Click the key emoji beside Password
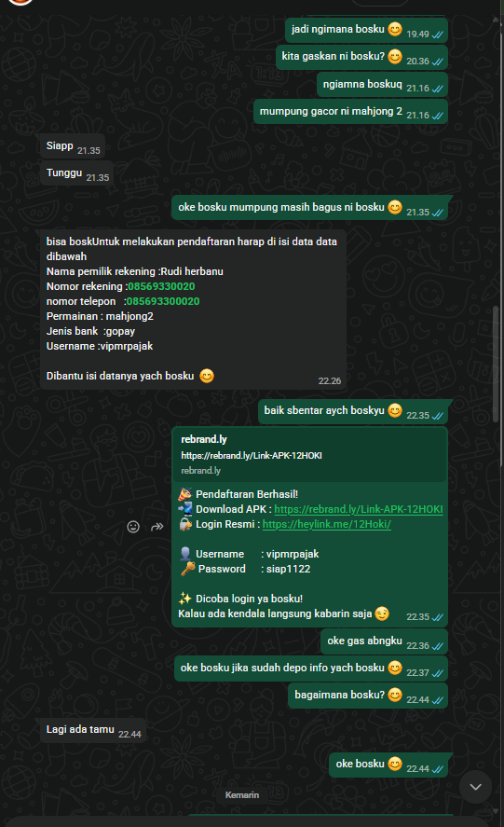504x827 pixels. click(187, 569)
